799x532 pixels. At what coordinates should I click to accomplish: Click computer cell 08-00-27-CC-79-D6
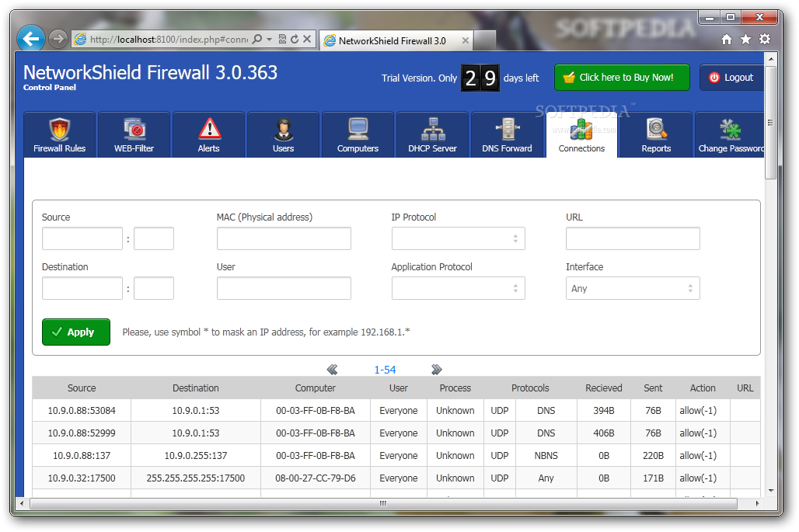[316, 478]
